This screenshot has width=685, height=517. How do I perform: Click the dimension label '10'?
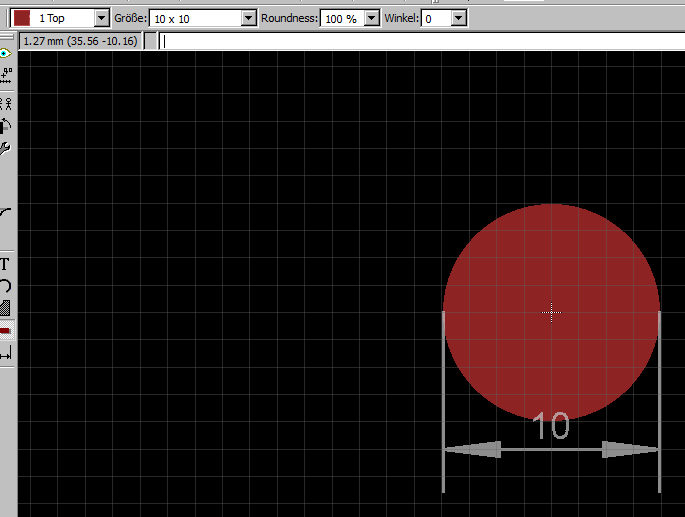click(550, 425)
